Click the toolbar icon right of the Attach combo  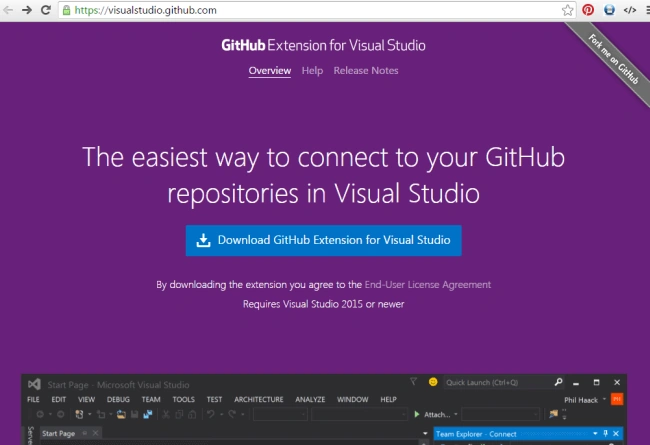click(553, 414)
